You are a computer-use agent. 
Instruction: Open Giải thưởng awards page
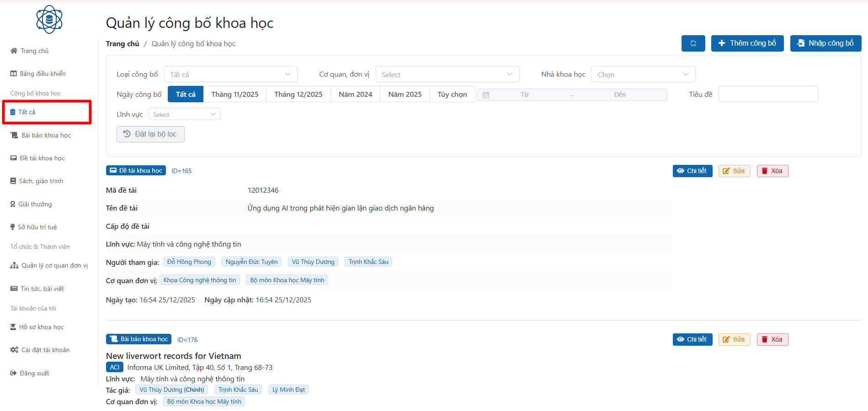[31, 204]
